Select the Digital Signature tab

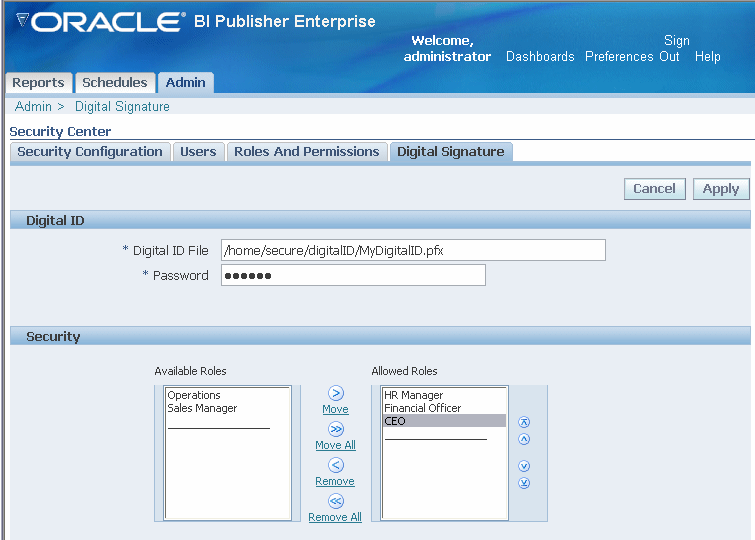coord(451,152)
